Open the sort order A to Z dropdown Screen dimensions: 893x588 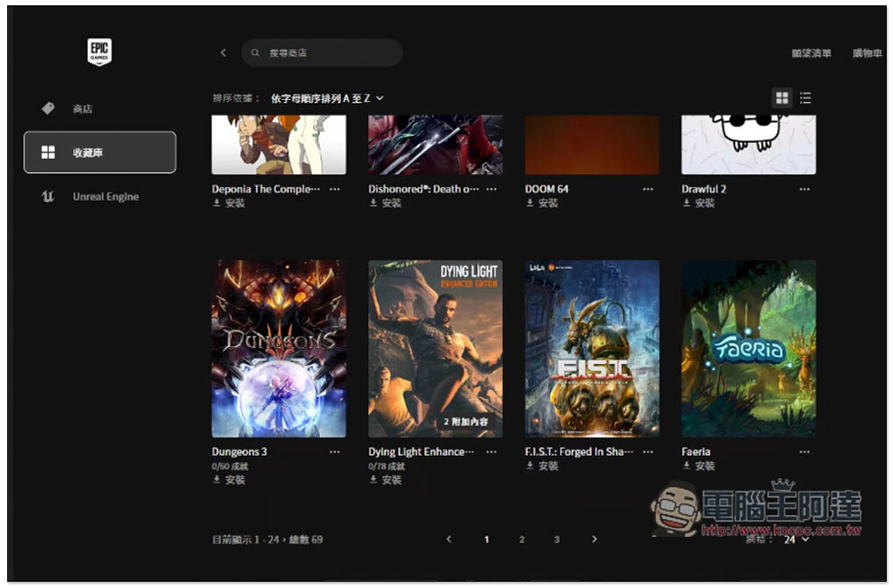point(327,98)
